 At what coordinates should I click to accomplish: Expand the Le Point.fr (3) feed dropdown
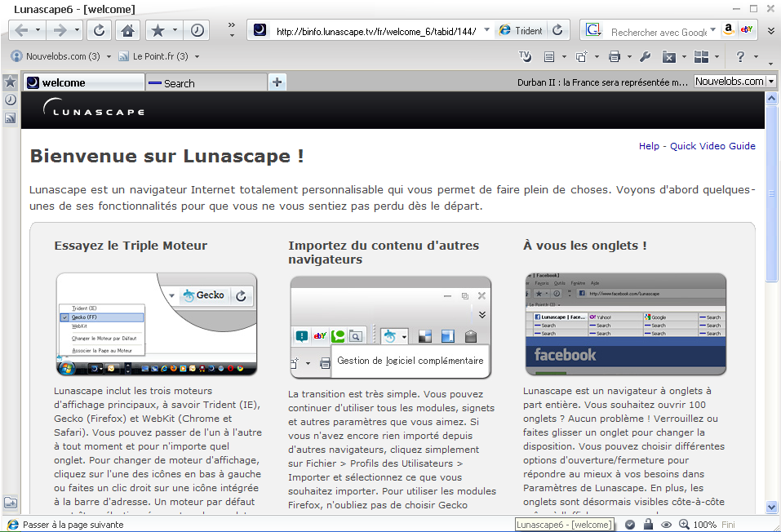(197, 57)
